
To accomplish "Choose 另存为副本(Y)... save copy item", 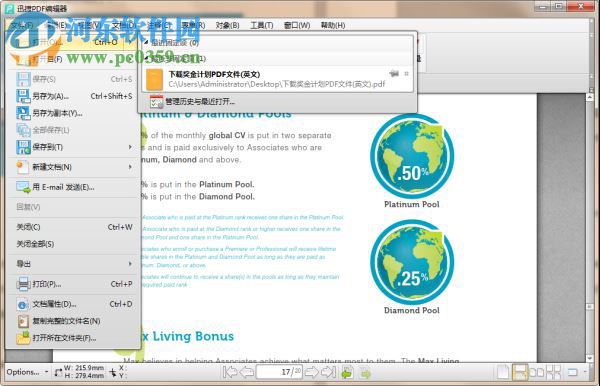I will 74,113.
